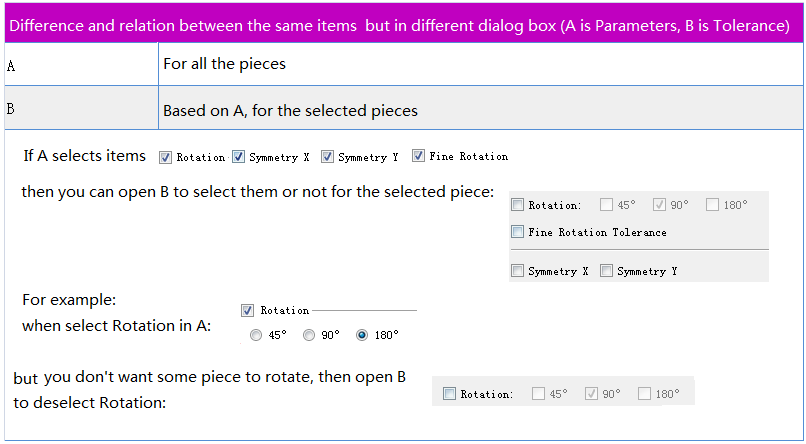The width and height of the screenshot is (806, 444).
Task: Check 180° in the gray panel beside 'then you can open B'
Action: [713, 205]
